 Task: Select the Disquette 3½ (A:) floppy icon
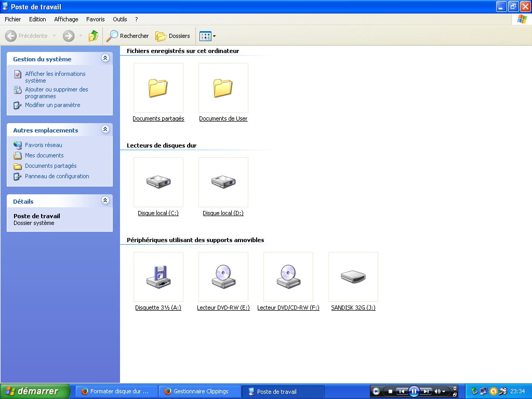point(158,277)
